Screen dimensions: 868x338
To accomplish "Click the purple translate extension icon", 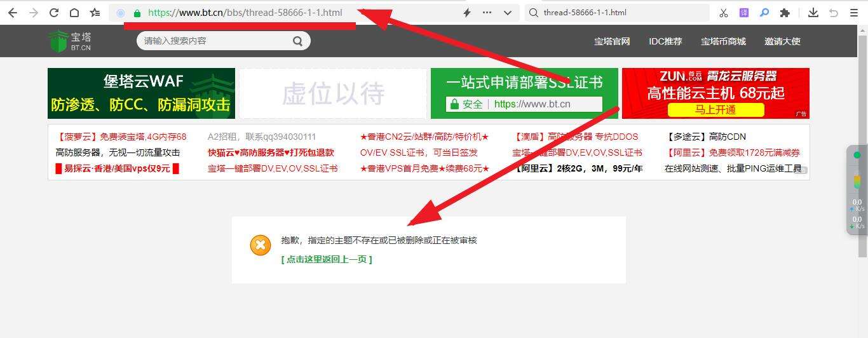I will point(743,13).
